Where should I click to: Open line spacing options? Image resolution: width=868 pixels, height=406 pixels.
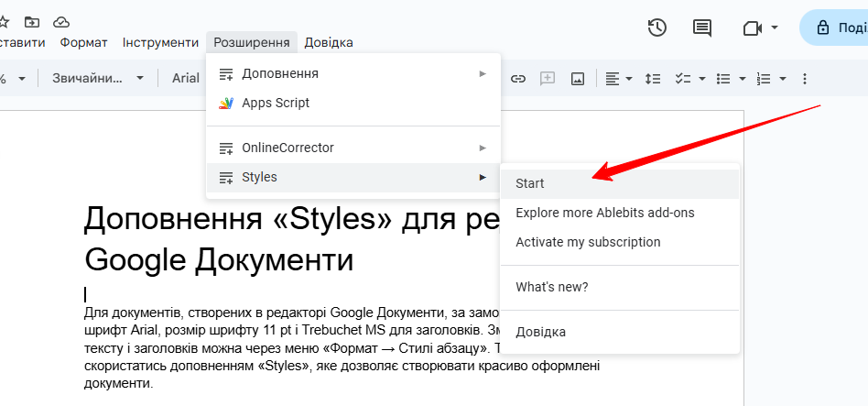pos(653,79)
